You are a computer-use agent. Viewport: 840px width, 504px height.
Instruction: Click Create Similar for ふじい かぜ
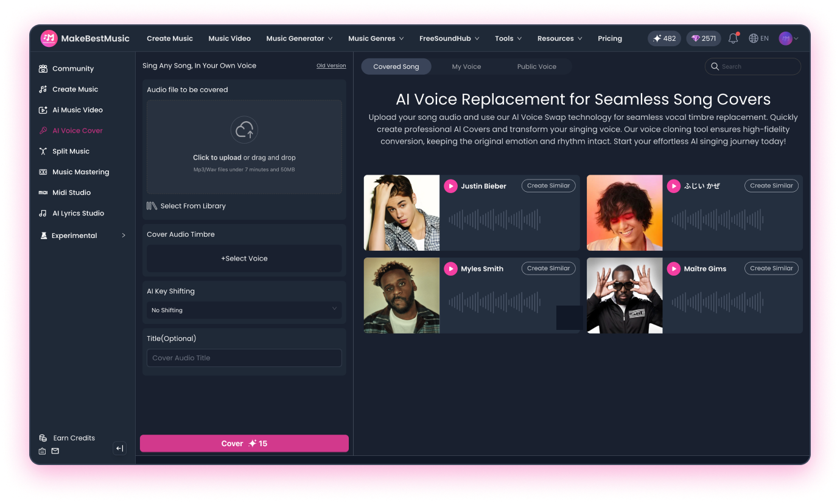click(x=771, y=186)
